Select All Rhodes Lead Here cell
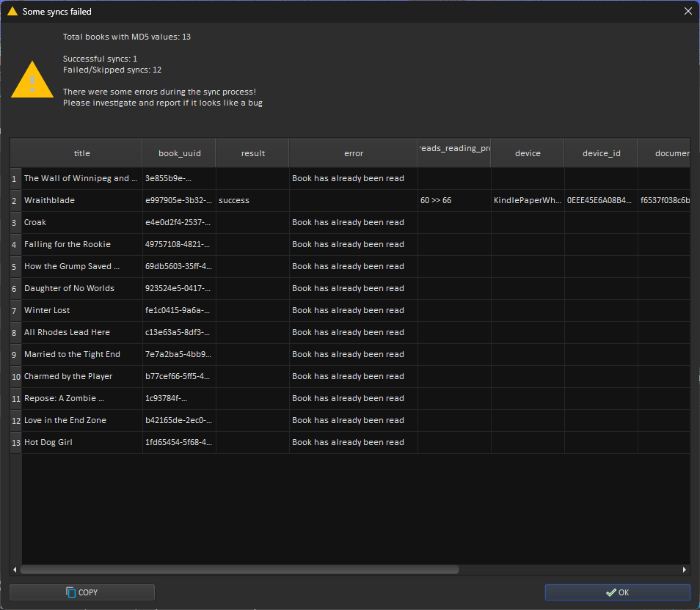700x610 pixels. pos(82,332)
